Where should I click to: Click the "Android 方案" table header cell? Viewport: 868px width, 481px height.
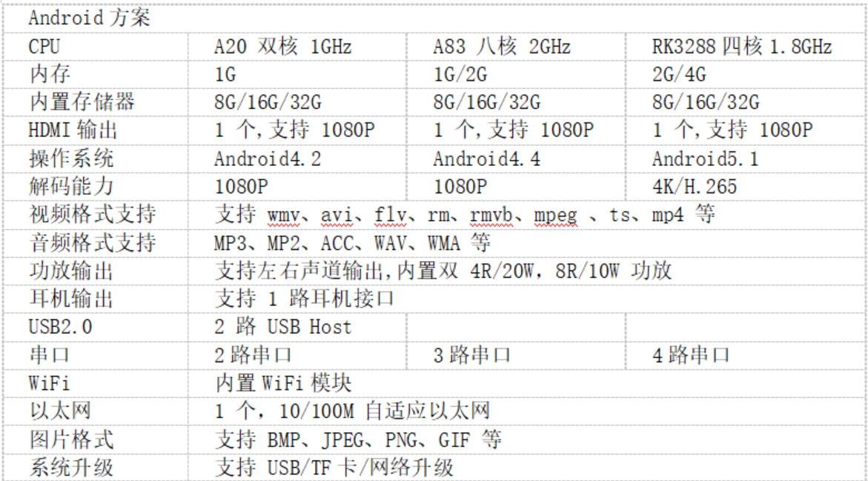pyautogui.click(x=89, y=19)
